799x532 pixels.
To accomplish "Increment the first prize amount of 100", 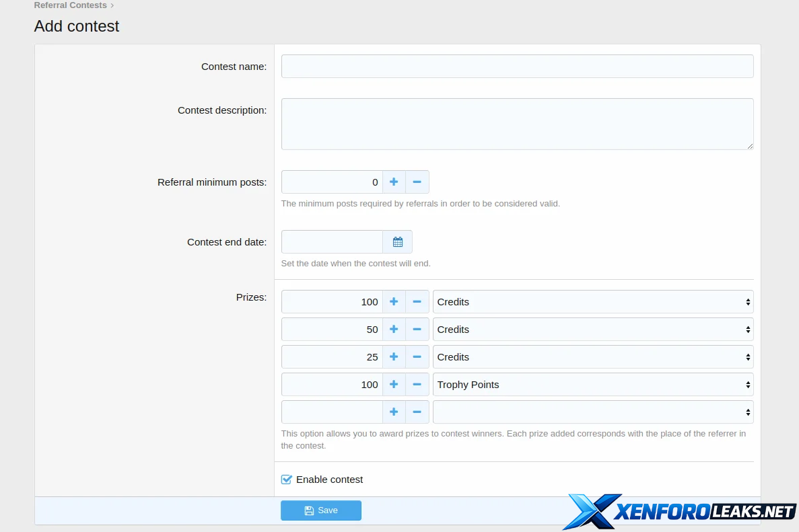I will (394, 302).
